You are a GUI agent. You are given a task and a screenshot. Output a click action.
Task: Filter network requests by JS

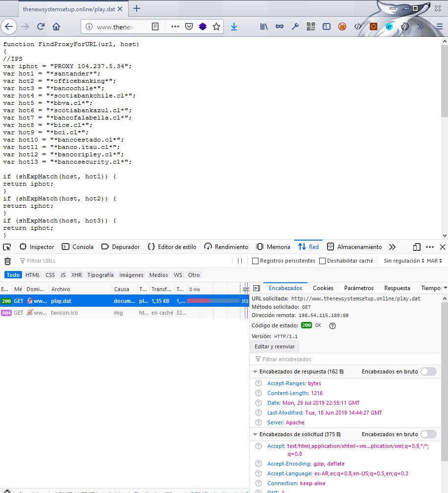(63, 275)
